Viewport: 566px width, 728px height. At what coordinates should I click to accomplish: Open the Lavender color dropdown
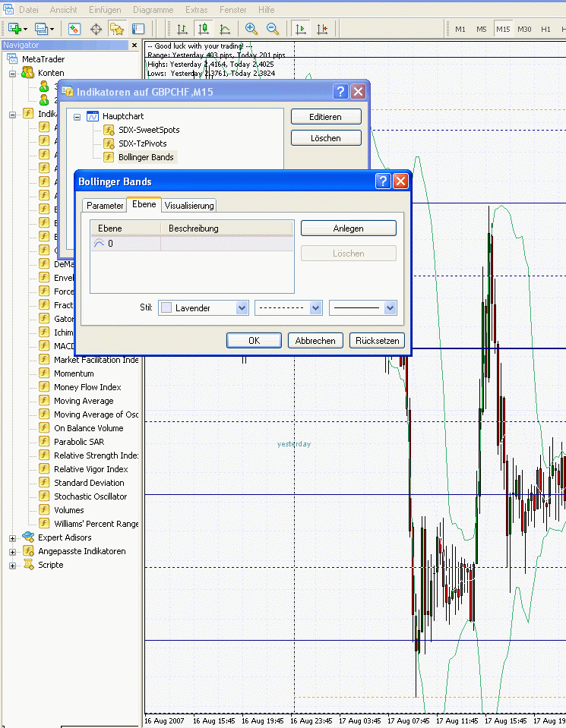pyautogui.click(x=242, y=308)
